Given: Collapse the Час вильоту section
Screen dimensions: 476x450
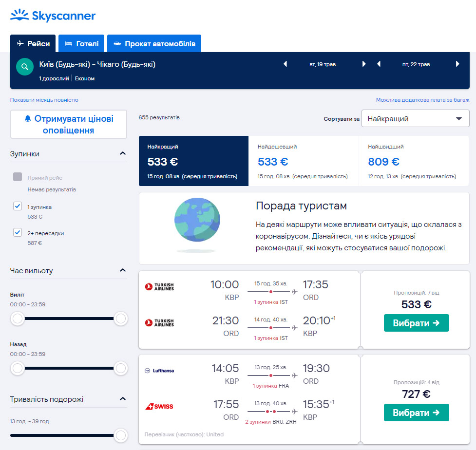Looking at the screenshot, I should (x=123, y=270).
